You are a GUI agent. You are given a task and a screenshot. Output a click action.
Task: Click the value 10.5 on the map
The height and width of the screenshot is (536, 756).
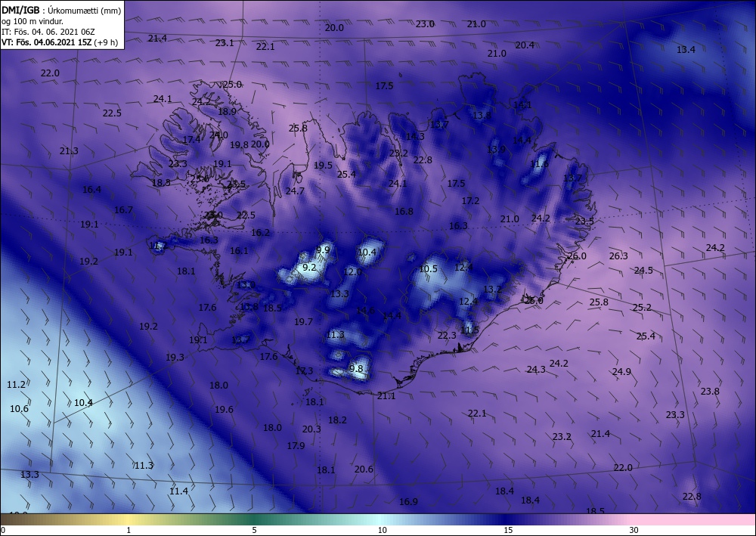pos(428,269)
